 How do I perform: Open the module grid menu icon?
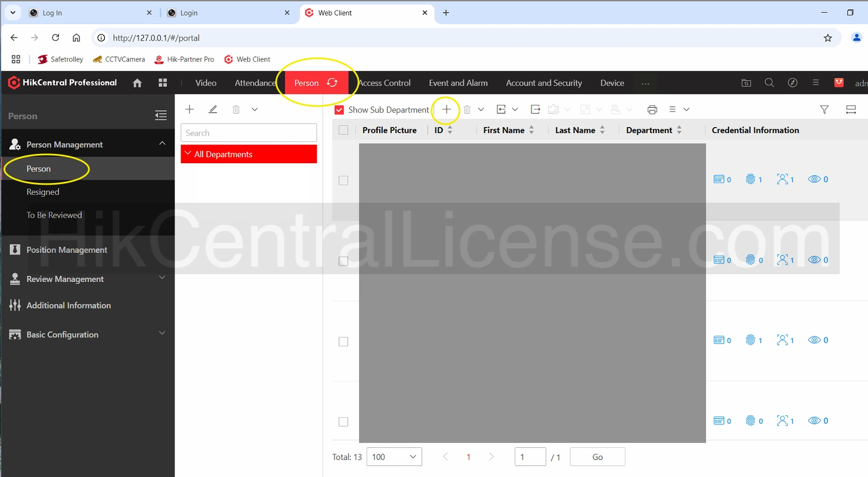[163, 83]
